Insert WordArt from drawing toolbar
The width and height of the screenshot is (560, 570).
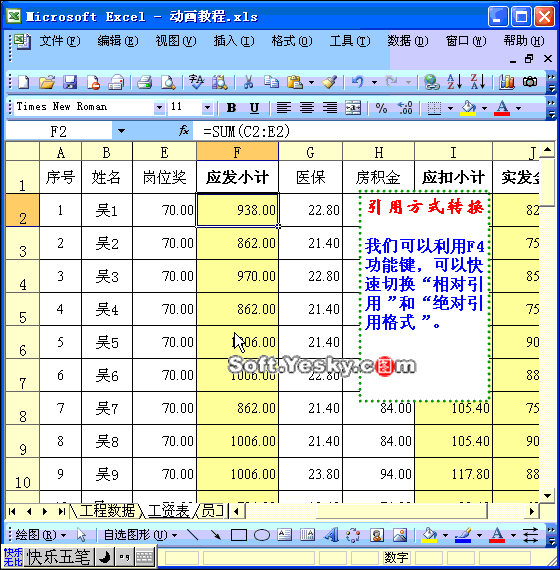tap(331, 535)
